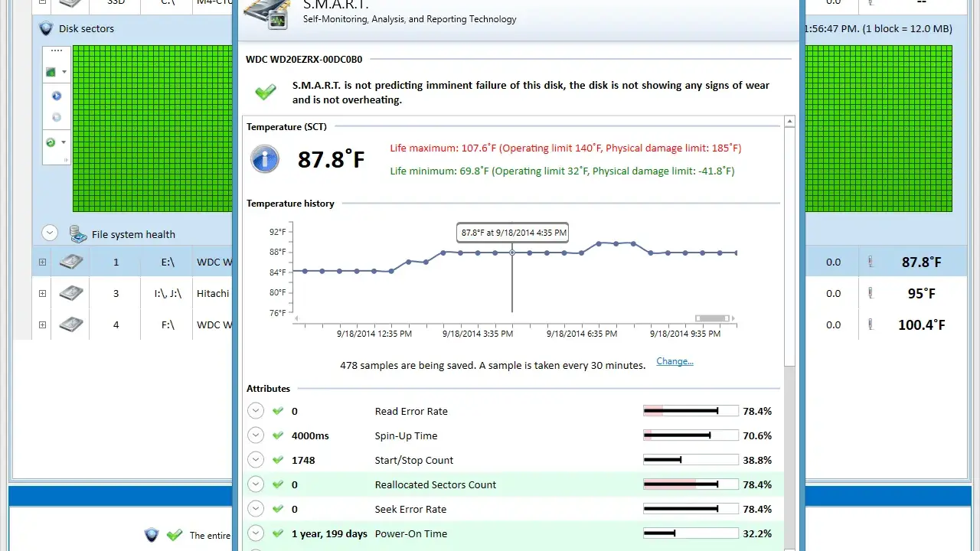Image resolution: width=980 pixels, height=551 pixels.
Task: Click the checkmark icon for Reallocated Sectors Count
Action: (278, 484)
